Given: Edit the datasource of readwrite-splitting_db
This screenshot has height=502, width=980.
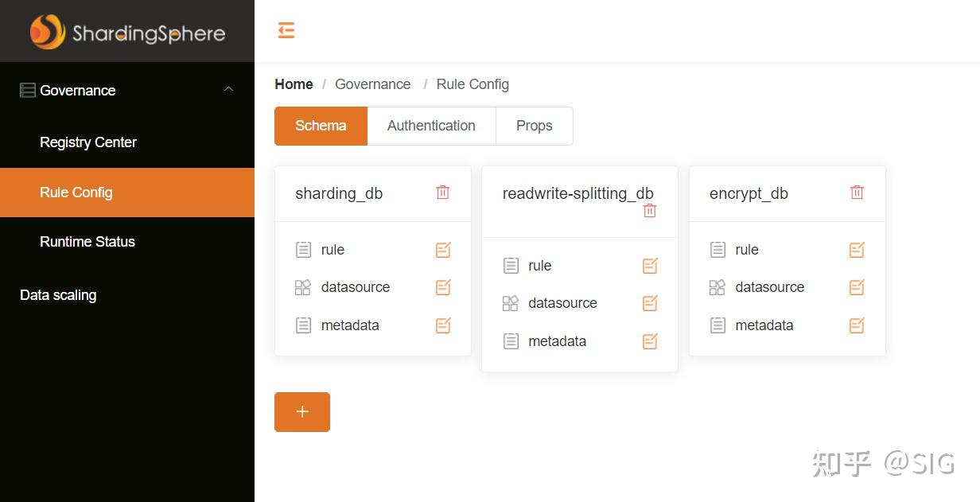Looking at the screenshot, I should (650, 303).
